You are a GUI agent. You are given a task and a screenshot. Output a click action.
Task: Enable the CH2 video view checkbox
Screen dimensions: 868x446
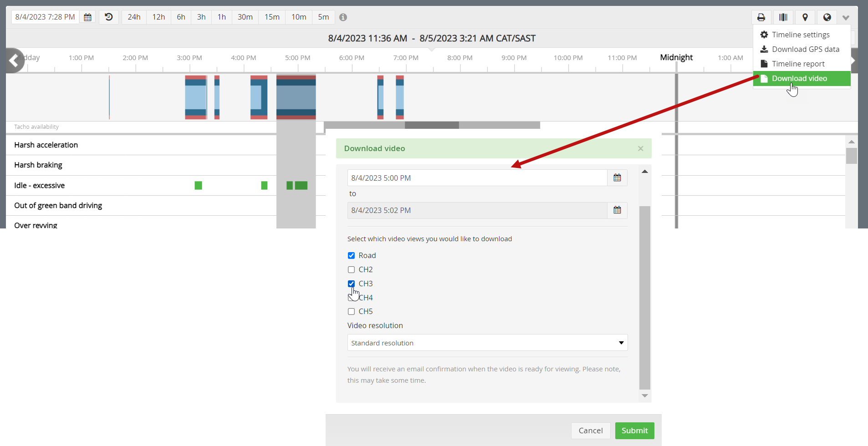point(351,270)
